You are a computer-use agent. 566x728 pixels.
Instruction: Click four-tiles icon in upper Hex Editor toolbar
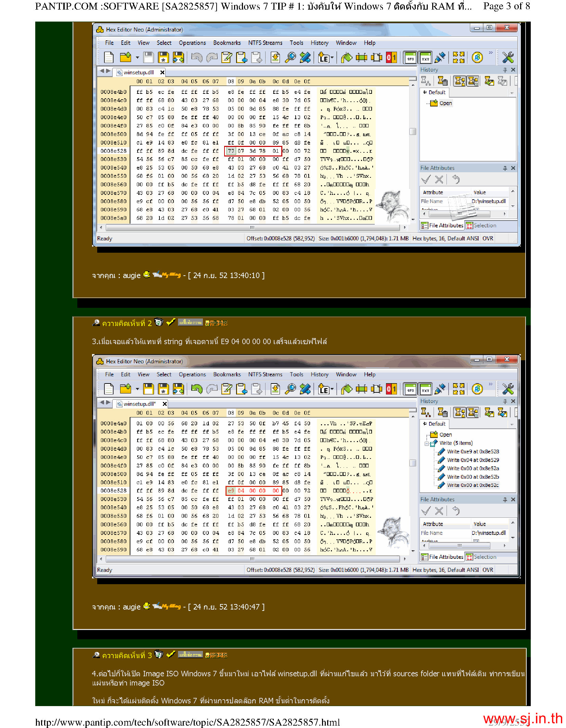(459, 57)
